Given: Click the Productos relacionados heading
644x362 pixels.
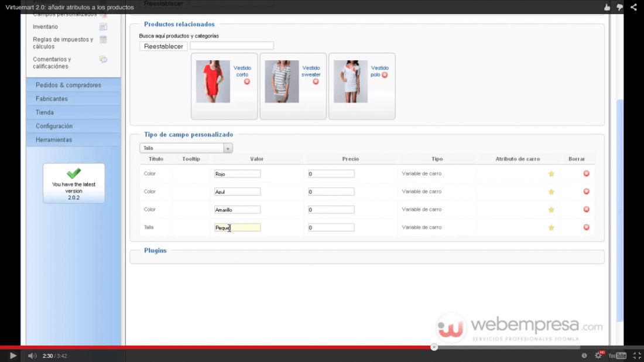Looking at the screenshot, I should pyautogui.click(x=179, y=24).
